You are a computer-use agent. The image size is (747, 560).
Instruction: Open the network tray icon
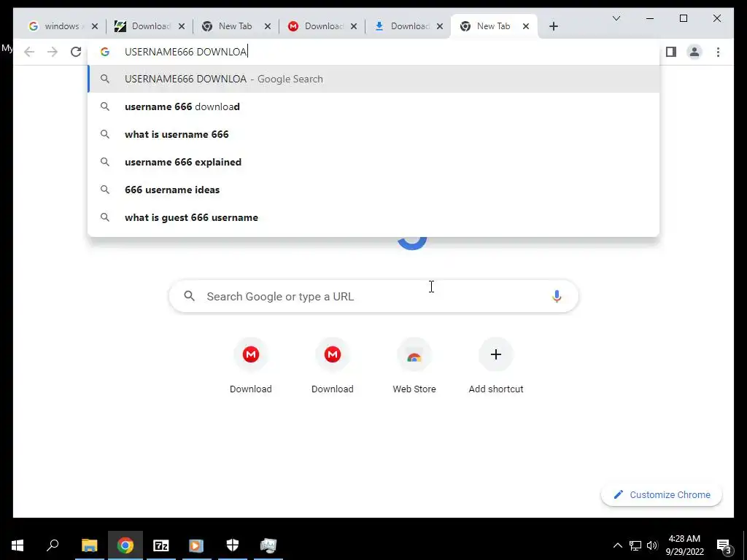click(635, 545)
